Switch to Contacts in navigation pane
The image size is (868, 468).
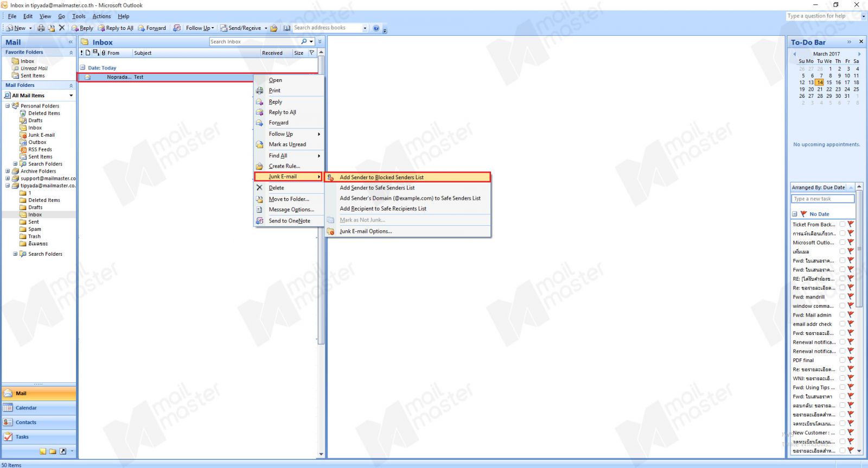coord(39,422)
